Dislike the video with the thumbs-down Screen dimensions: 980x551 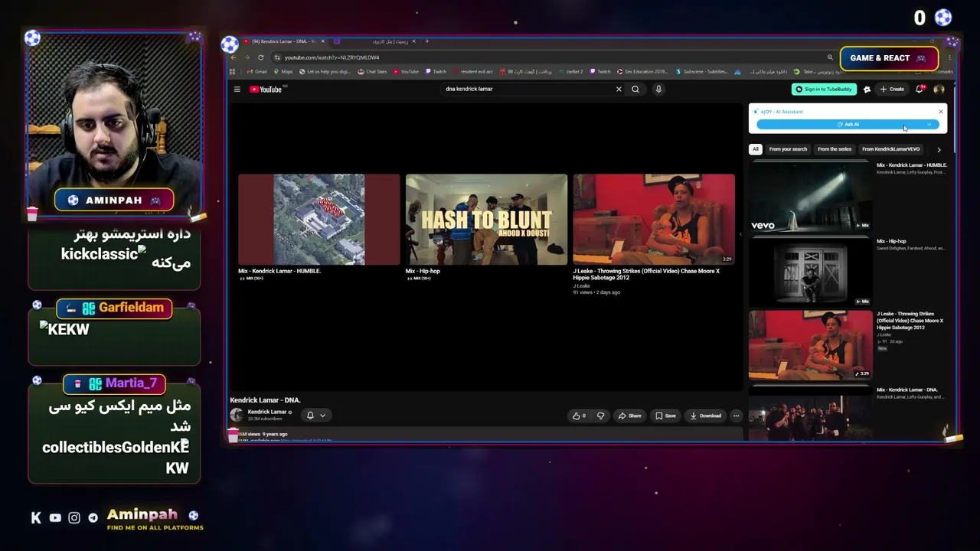[600, 416]
